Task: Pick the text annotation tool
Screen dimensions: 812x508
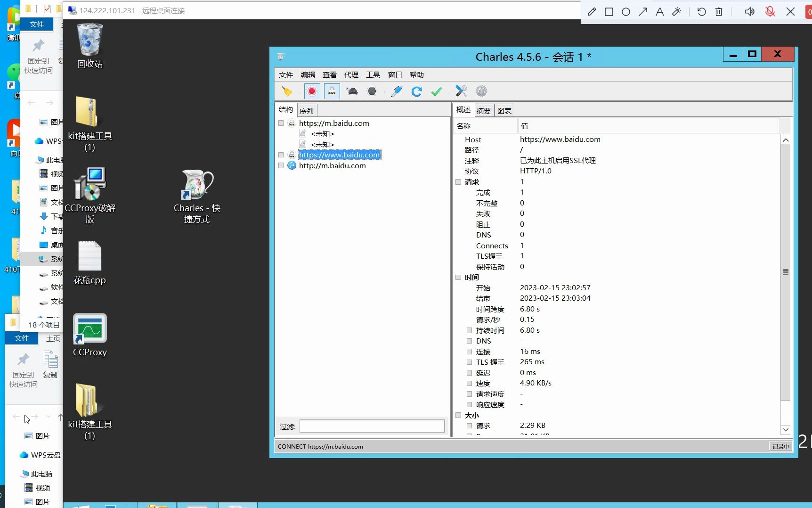Action: tap(660, 12)
